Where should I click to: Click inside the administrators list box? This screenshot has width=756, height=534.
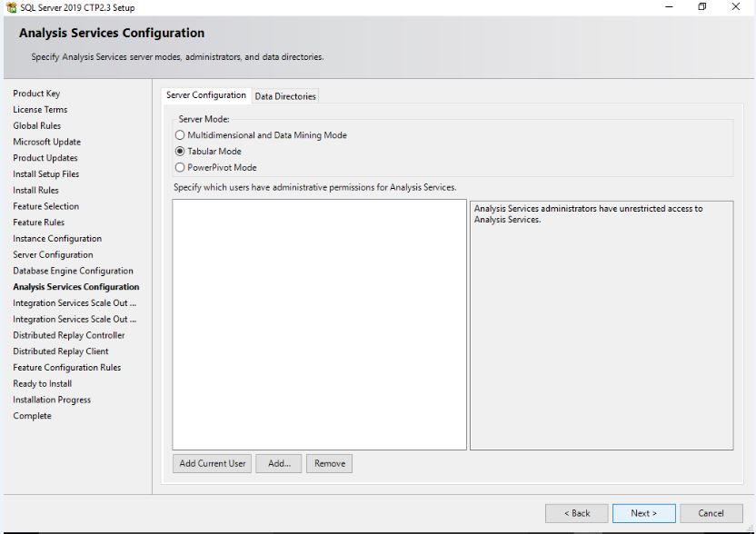pyautogui.click(x=319, y=324)
